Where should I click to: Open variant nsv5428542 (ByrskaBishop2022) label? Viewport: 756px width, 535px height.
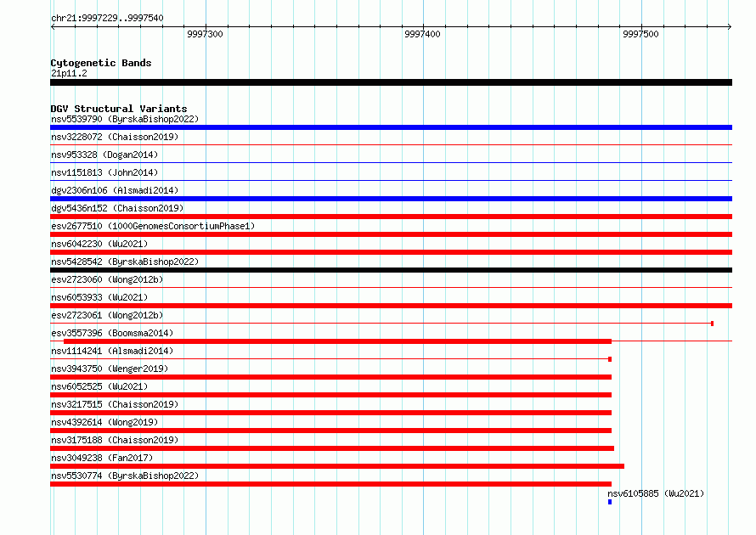tap(125, 262)
